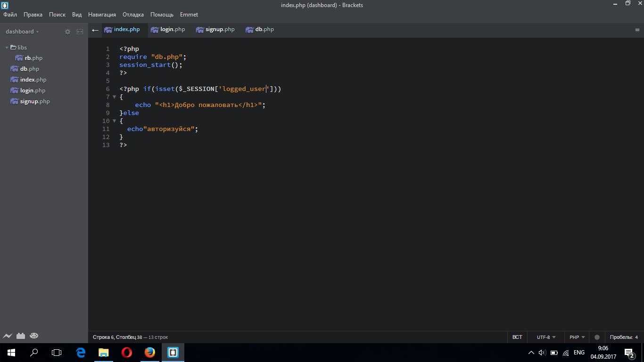Open Live Preview lightning icon
Viewport: 644px width, 362px height.
[7, 336]
